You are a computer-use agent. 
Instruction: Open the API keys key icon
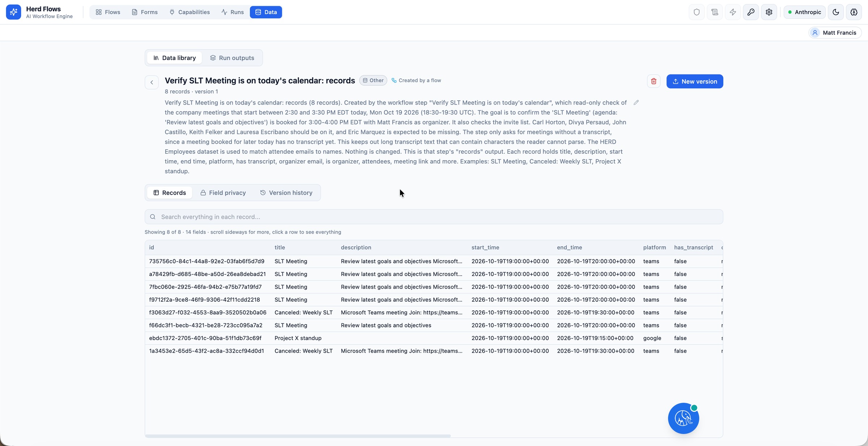point(751,12)
